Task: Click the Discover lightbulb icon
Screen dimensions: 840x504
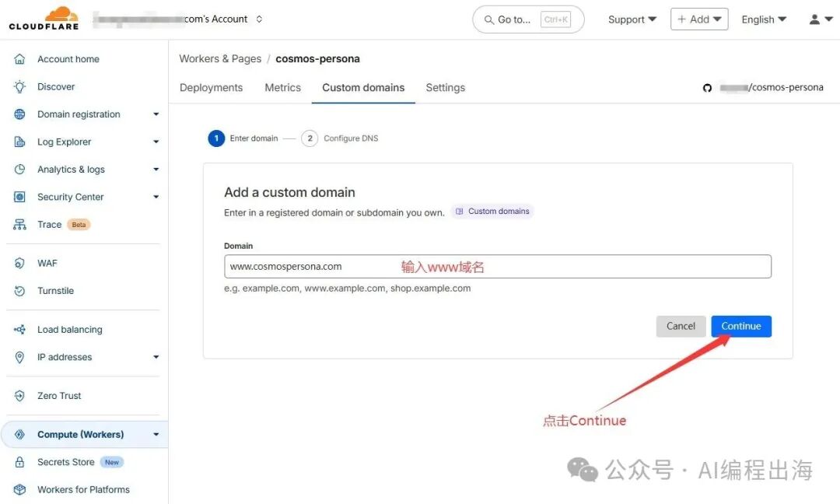Action: pyautogui.click(x=19, y=87)
